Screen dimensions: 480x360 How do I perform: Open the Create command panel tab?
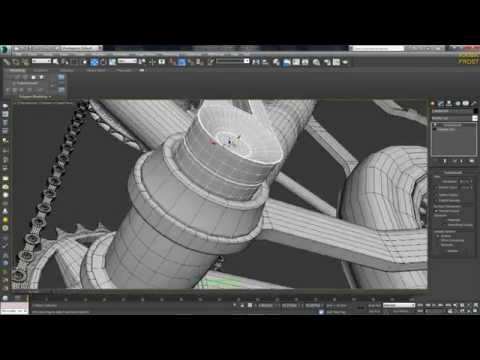pyautogui.click(x=432, y=103)
